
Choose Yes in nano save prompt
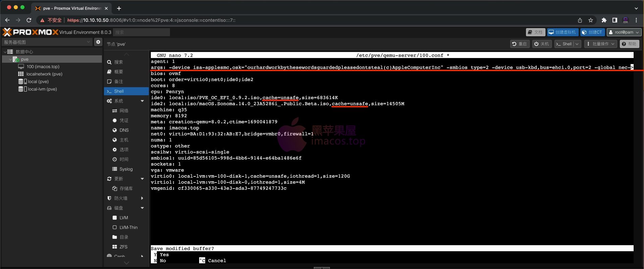coord(161,255)
